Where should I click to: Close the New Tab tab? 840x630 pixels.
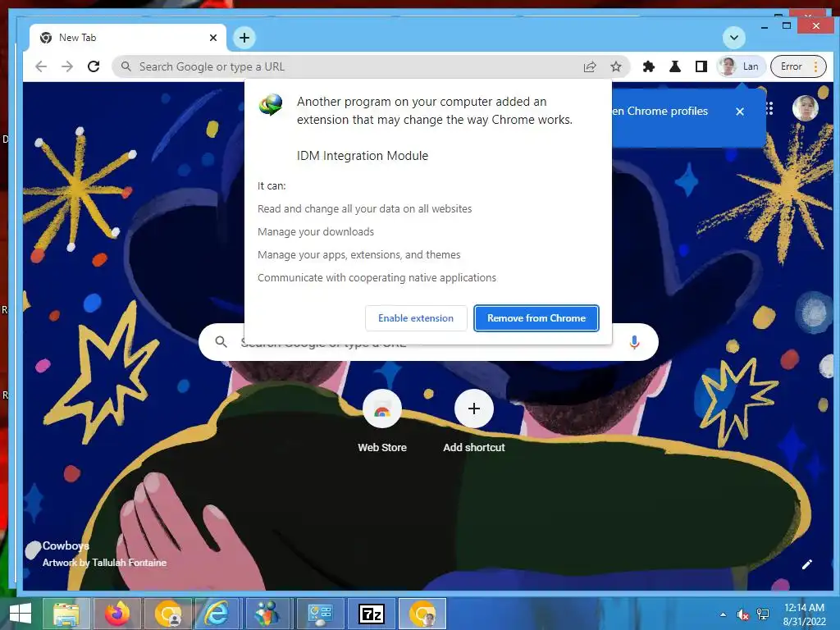[x=213, y=38]
